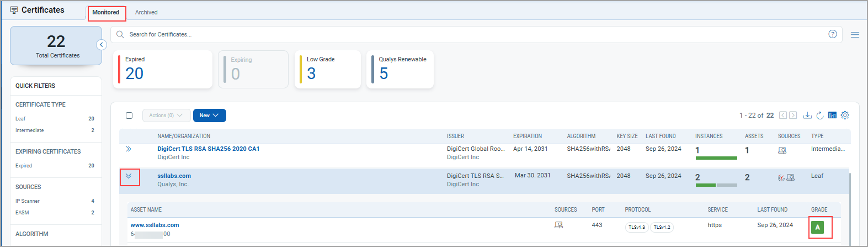Expand the DigiCert TLS RSA row
Image resolution: width=868 pixels, height=247 pixels.
[x=129, y=149]
